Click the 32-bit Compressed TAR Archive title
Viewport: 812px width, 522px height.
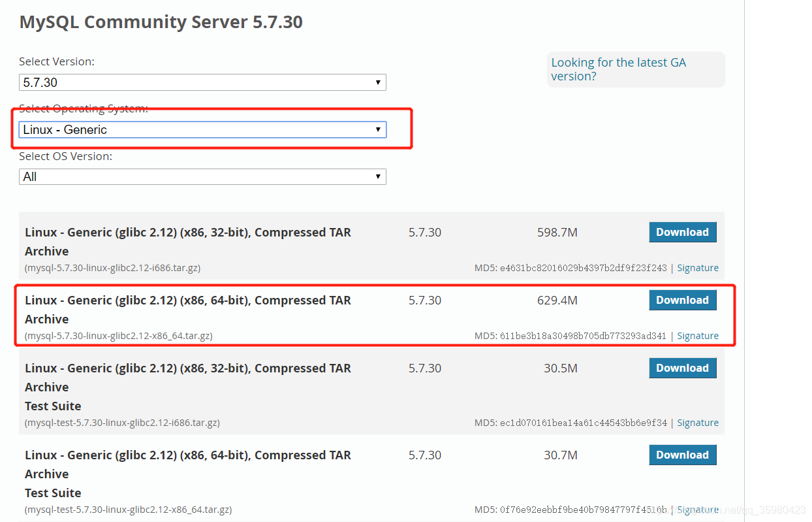pyautogui.click(x=188, y=242)
